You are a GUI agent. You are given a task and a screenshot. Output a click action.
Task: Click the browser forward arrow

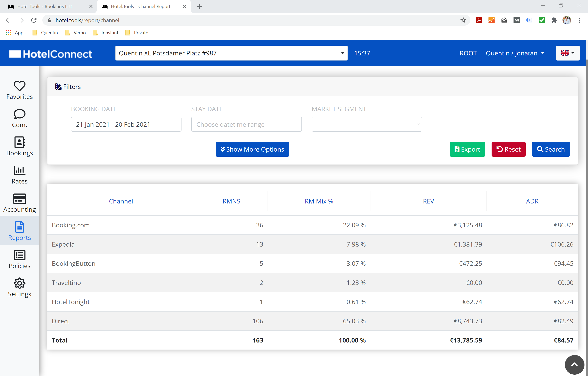[x=21, y=20]
